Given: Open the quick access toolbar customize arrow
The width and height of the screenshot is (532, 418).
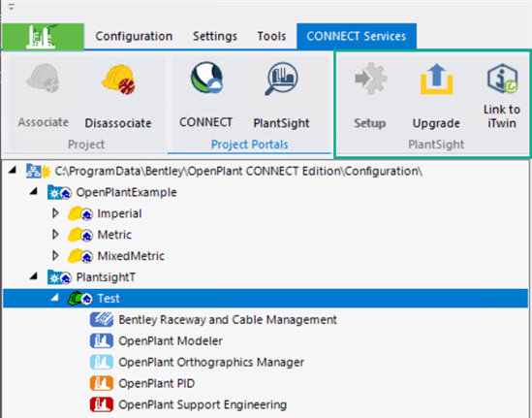Looking at the screenshot, I should (x=12, y=7).
